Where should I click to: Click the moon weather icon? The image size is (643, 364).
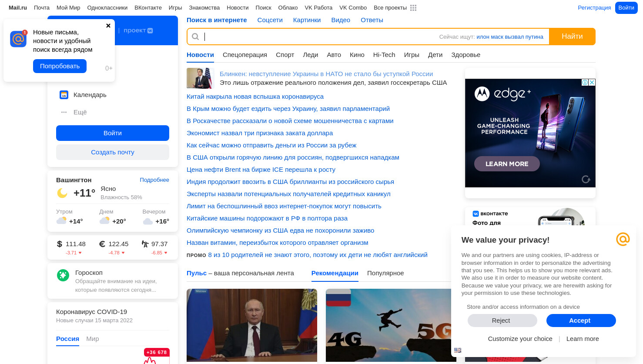coord(62,193)
